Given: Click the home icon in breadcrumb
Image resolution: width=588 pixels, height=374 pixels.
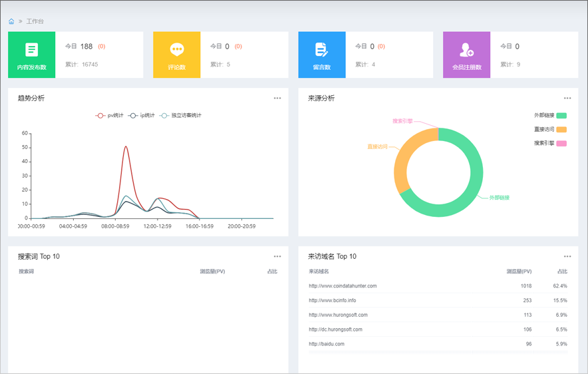Looking at the screenshot, I should [x=11, y=21].
